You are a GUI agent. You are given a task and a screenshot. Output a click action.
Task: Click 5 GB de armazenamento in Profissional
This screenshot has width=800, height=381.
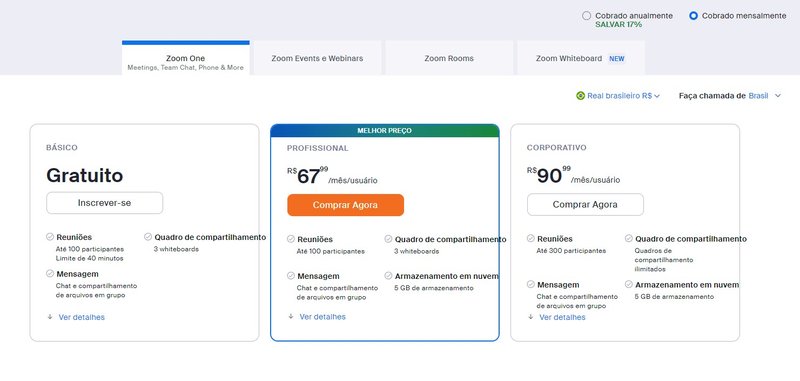click(x=434, y=288)
